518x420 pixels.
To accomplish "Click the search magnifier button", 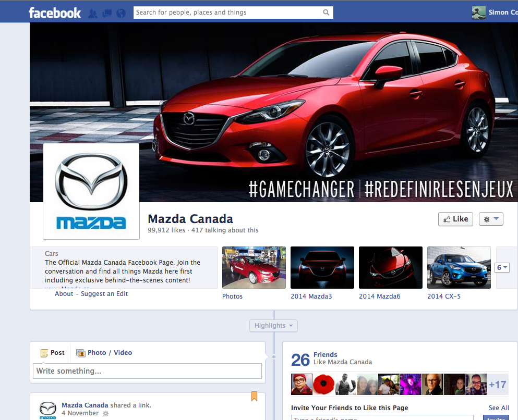I will pyautogui.click(x=327, y=13).
